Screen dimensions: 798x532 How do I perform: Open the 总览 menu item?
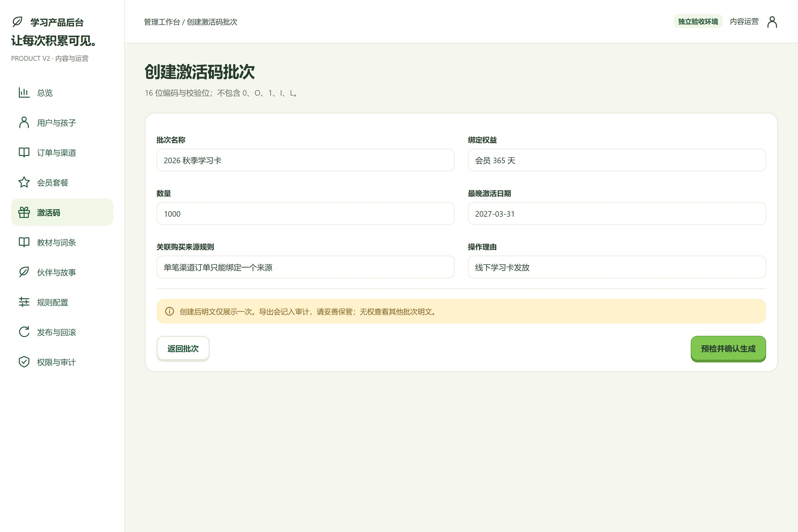(x=62, y=93)
